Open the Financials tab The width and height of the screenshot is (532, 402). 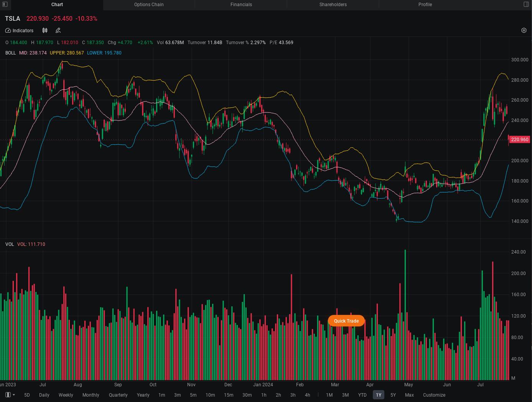pyautogui.click(x=241, y=5)
